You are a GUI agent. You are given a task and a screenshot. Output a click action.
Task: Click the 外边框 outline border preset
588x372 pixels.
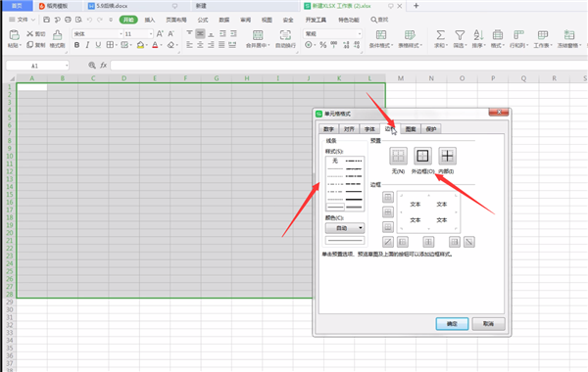[x=422, y=156]
